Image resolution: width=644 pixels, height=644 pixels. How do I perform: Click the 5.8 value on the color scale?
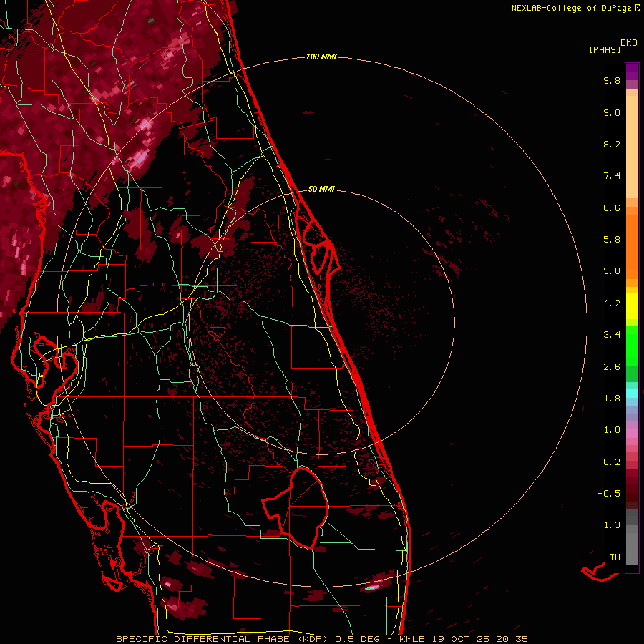612,240
